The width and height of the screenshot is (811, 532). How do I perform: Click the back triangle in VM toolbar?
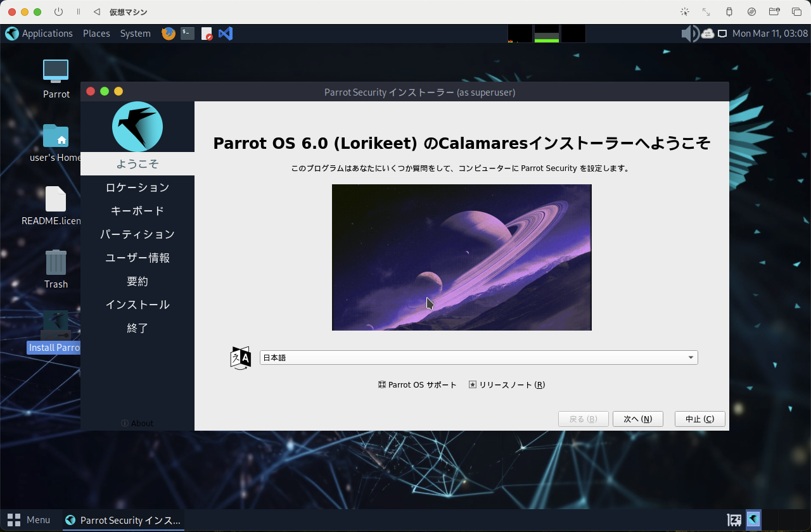coord(96,12)
